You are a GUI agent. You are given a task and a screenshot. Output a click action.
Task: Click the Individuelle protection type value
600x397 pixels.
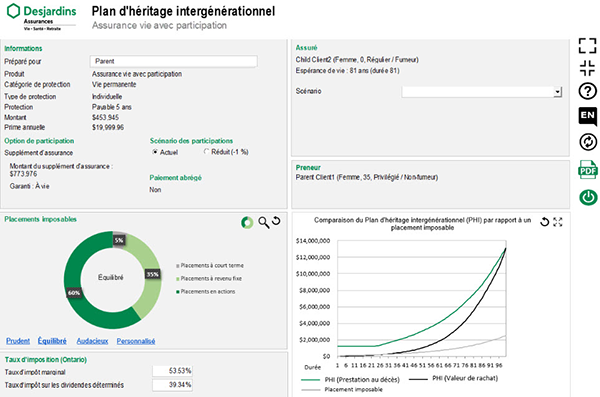[x=107, y=97]
